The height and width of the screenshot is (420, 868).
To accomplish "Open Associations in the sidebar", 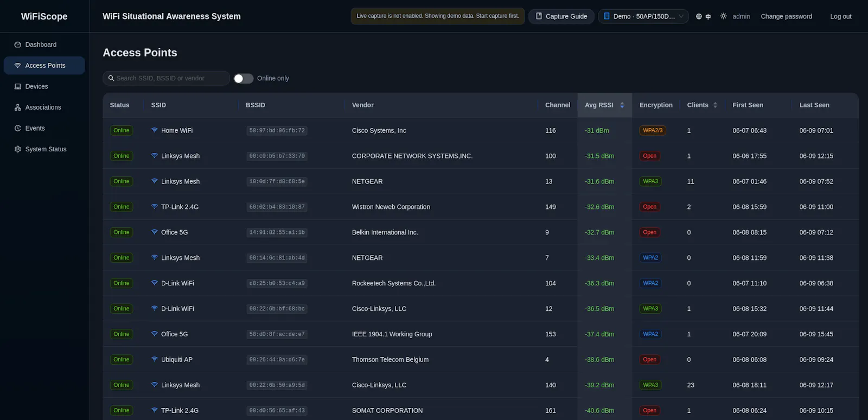I will (44, 107).
